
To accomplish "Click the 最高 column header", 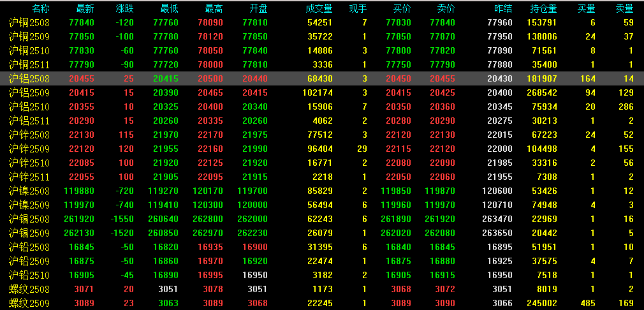I will click(214, 9).
